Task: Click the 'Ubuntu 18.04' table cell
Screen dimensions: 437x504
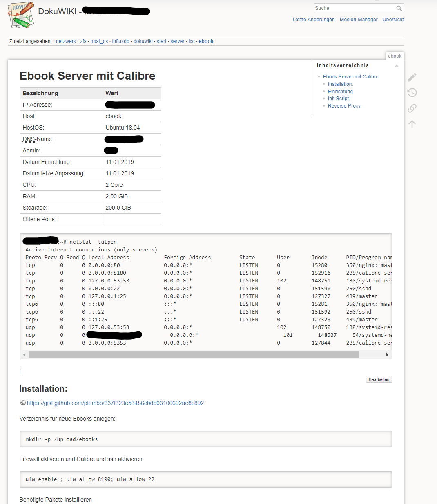Action: 132,128
